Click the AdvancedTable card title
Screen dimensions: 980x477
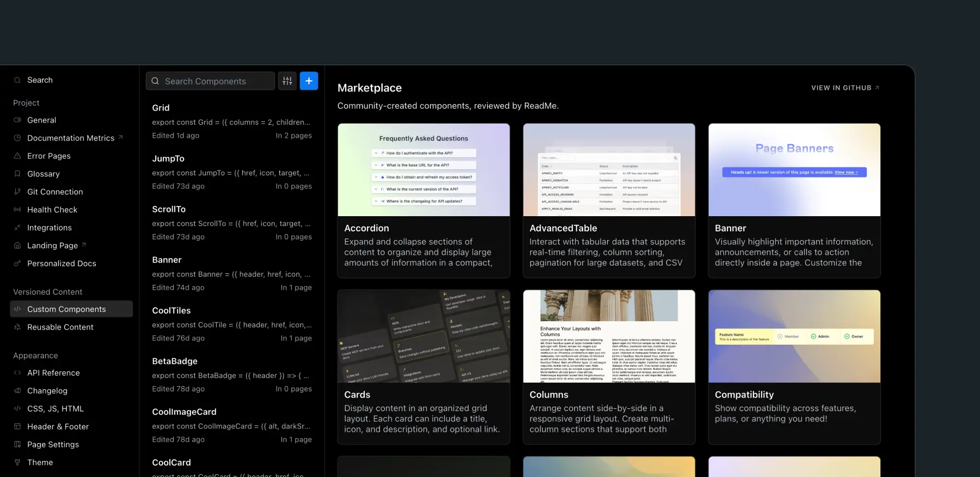click(563, 228)
